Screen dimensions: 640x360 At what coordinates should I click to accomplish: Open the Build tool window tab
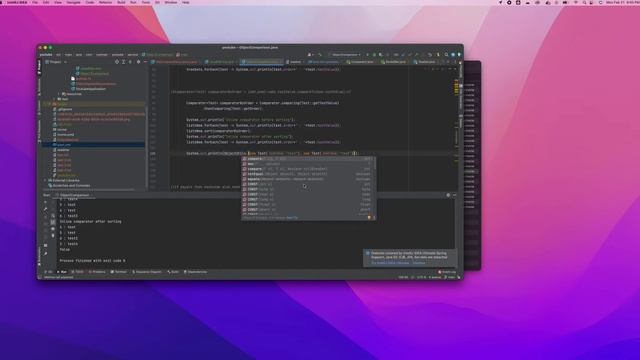[173, 272]
